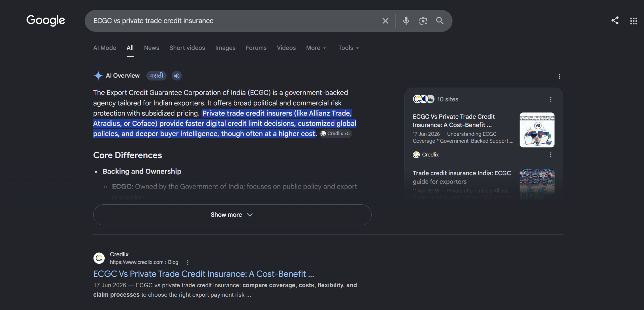Screen dimensions: 644x310
Task: Open the Credlix cost-benefit result link
Action: [204, 274]
